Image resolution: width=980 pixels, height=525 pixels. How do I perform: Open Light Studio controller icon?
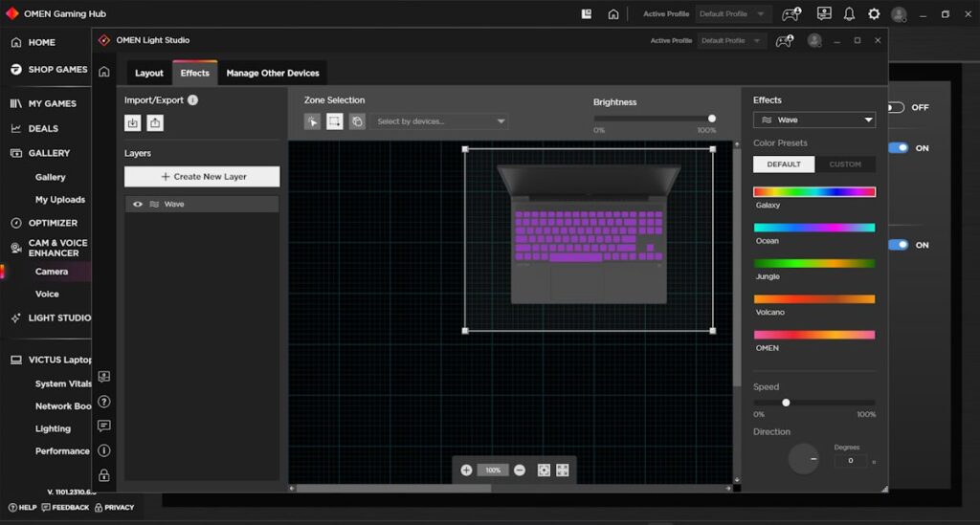(x=785, y=40)
